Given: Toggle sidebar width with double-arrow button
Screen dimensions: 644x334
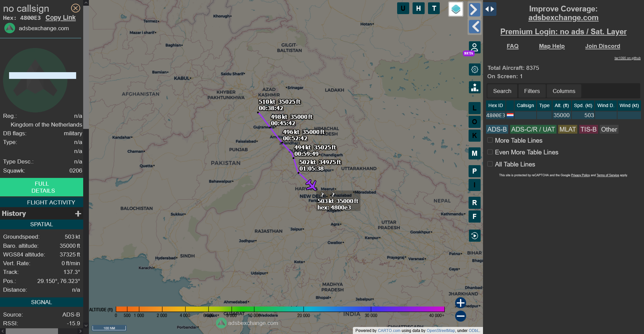Looking at the screenshot, I should click(x=490, y=9).
